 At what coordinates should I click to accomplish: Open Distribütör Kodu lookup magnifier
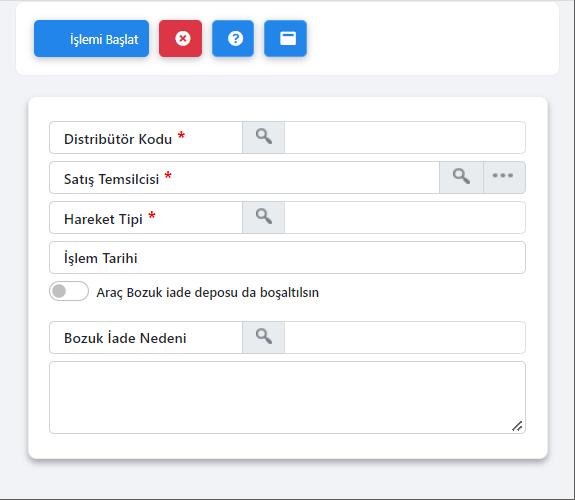[264, 138]
